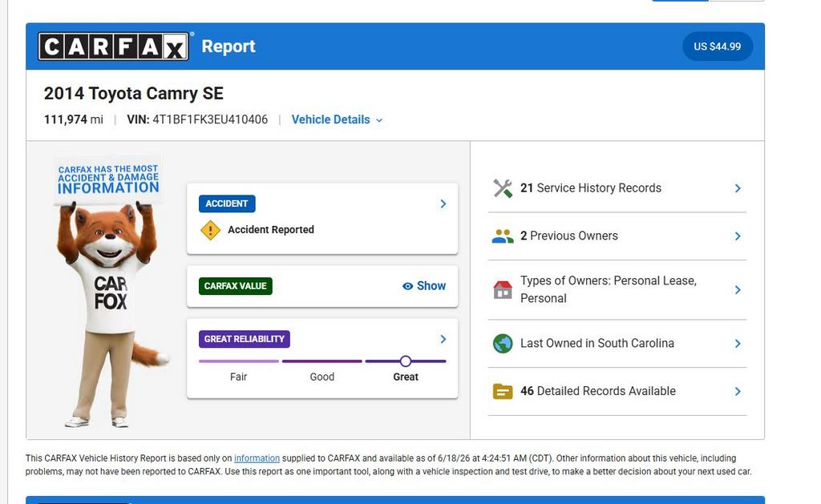Open 21 Service History Records
The image size is (821, 504).
point(617,188)
